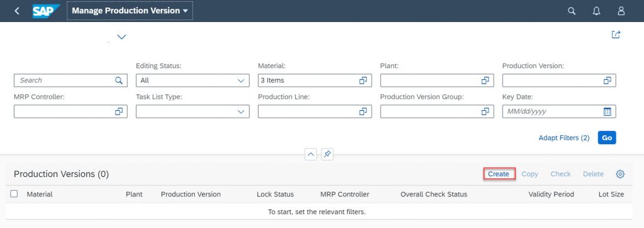Open the Manage Production Version menu
This screenshot has width=644, height=228.
tap(130, 11)
